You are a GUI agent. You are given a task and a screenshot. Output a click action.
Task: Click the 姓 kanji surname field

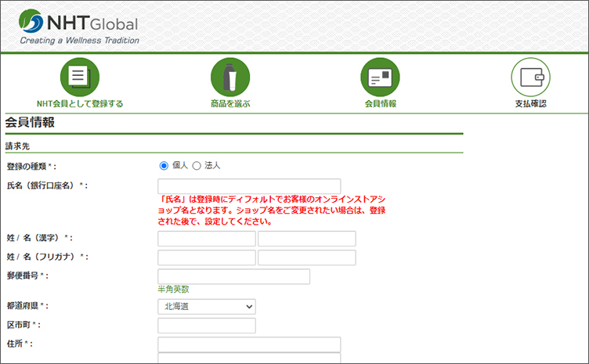click(207, 239)
